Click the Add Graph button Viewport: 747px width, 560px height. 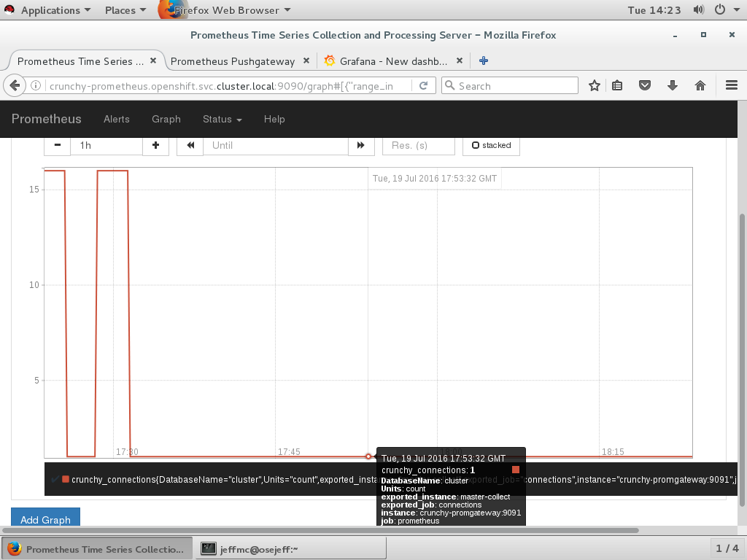coord(45,519)
